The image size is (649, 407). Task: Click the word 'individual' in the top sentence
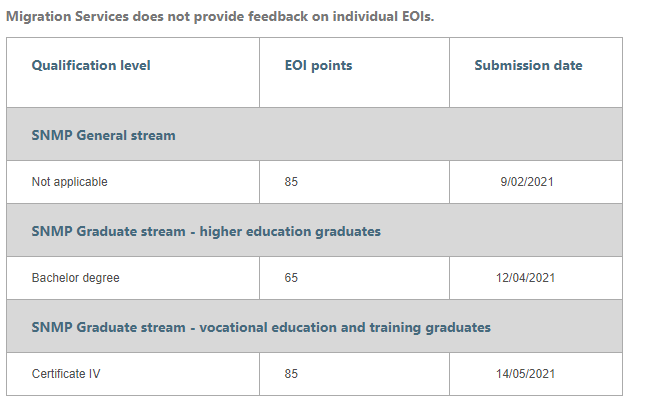coord(354,17)
